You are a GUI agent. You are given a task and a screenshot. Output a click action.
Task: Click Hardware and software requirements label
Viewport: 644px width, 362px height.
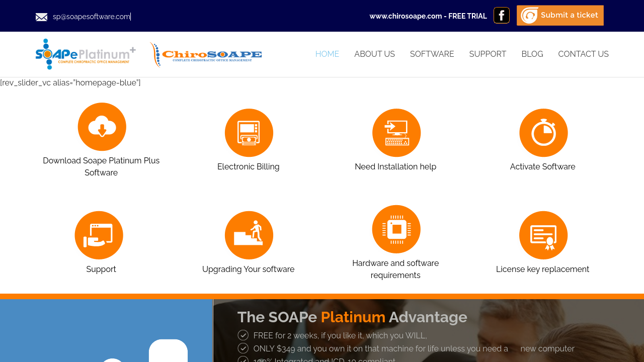pyautogui.click(x=395, y=269)
